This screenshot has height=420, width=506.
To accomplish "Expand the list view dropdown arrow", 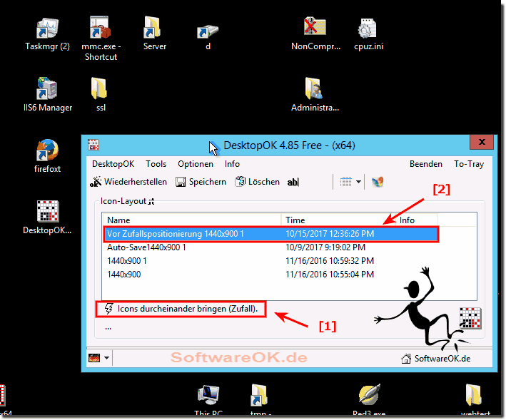I will [x=358, y=182].
